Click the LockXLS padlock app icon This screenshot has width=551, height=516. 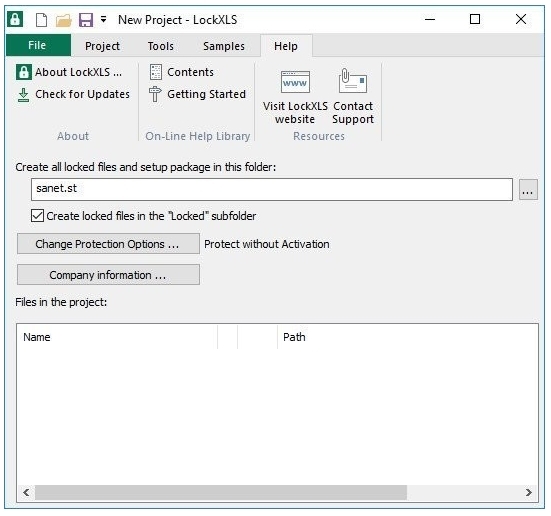coord(15,19)
